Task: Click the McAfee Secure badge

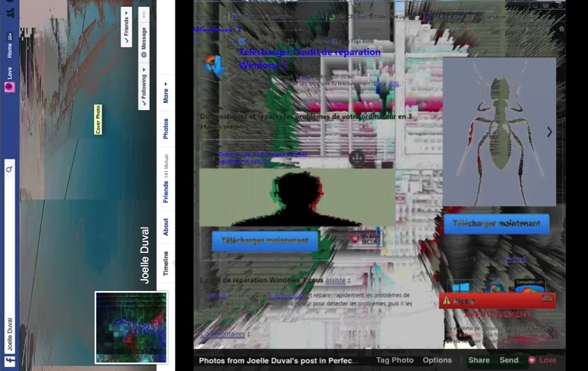Action: (365, 239)
